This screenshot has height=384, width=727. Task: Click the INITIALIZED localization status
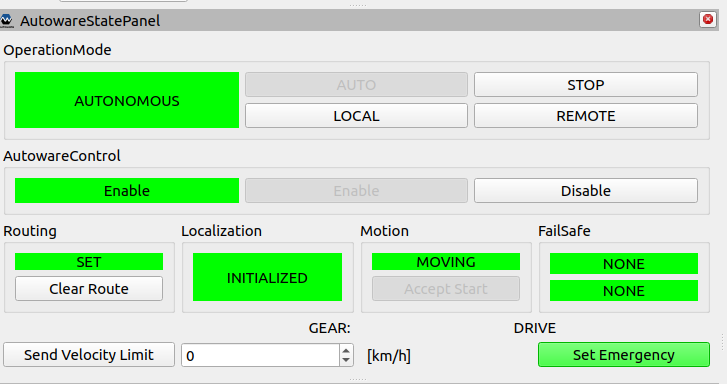coord(268,277)
